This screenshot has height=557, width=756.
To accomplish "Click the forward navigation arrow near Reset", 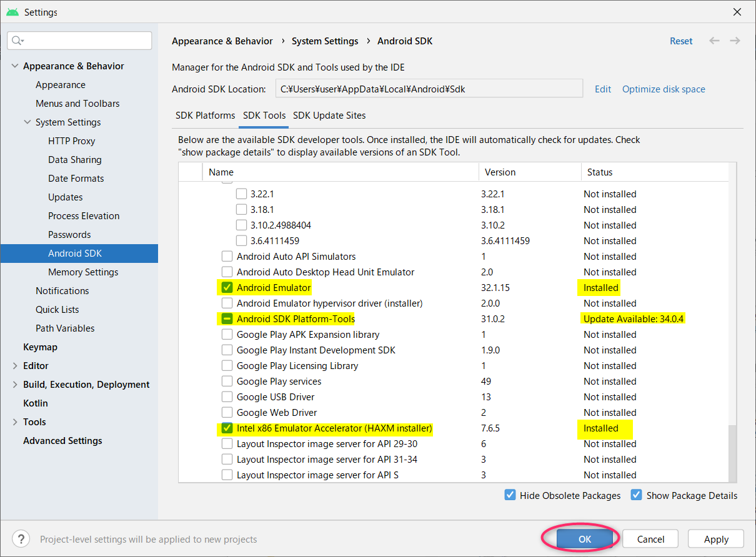I will [735, 41].
